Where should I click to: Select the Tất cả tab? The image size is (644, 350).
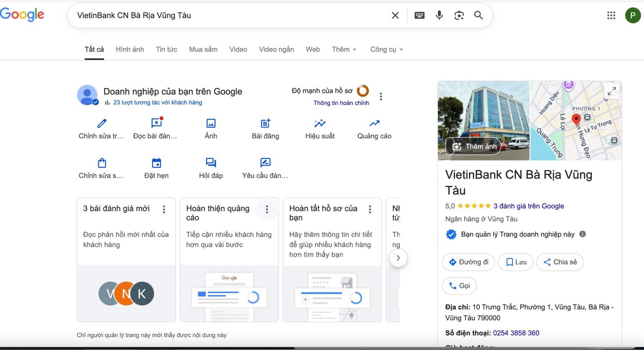coord(94,49)
